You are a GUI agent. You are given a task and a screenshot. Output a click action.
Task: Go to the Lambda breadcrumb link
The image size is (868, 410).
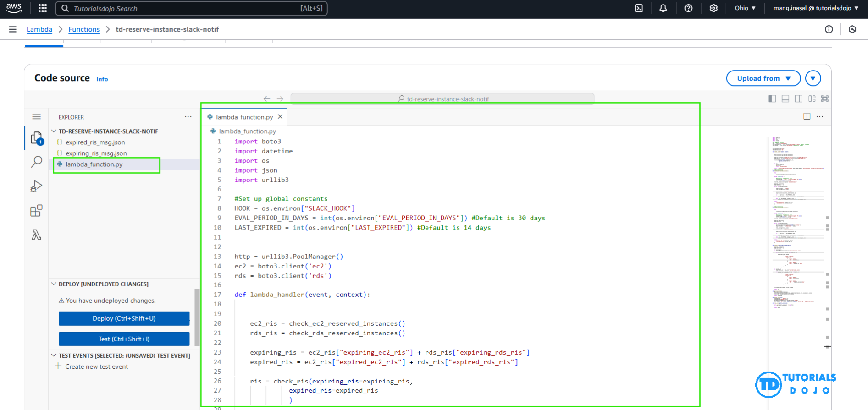click(39, 29)
